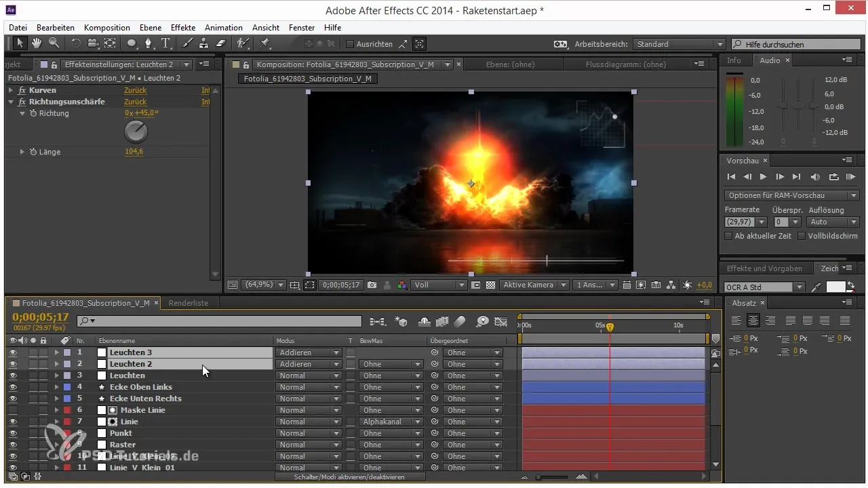This screenshot has width=868, height=488.
Task: Select the Type text tool
Action: (x=165, y=43)
